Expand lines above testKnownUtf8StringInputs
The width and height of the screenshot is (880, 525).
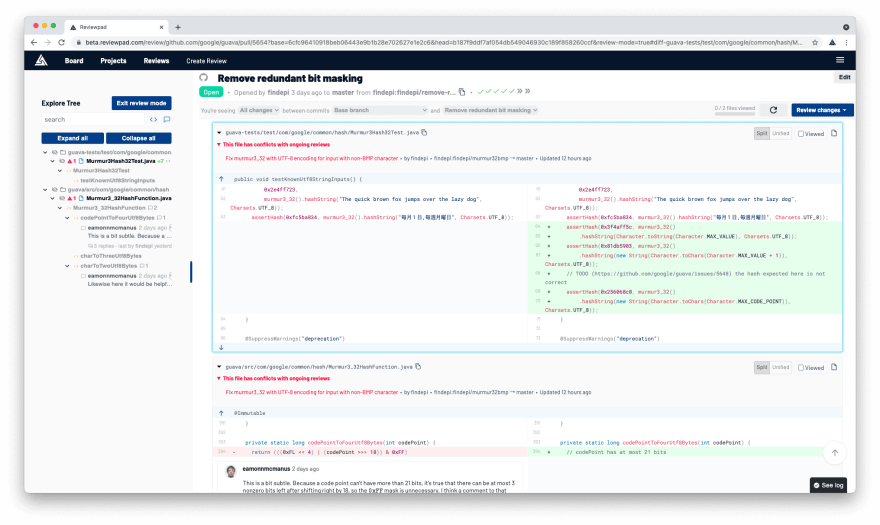coord(221,179)
